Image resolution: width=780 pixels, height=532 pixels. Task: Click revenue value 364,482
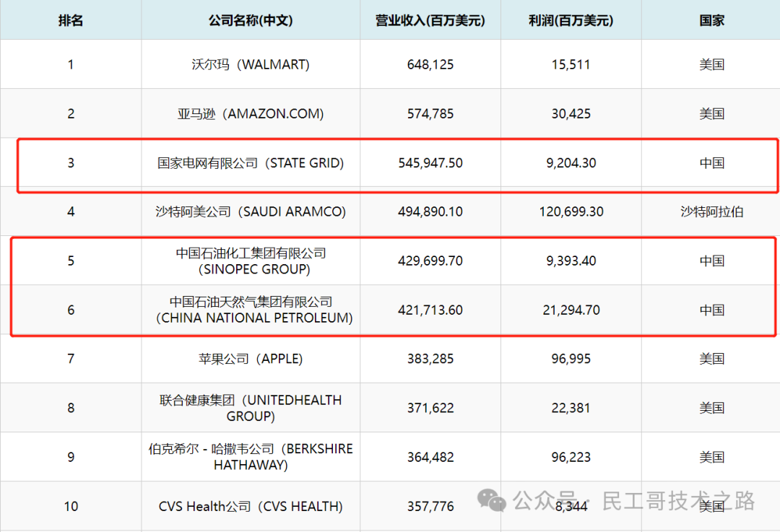click(430, 458)
